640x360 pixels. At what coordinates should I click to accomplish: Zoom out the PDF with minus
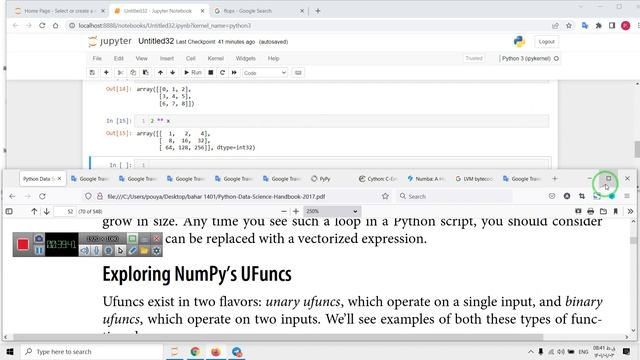284,211
